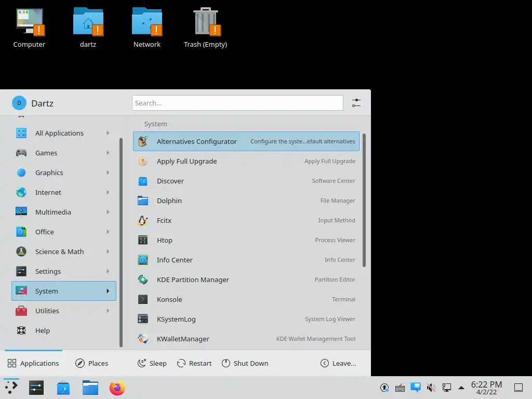Open the All Applications category
Viewport: 532px width, 399px height.
(x=64, y=133)
